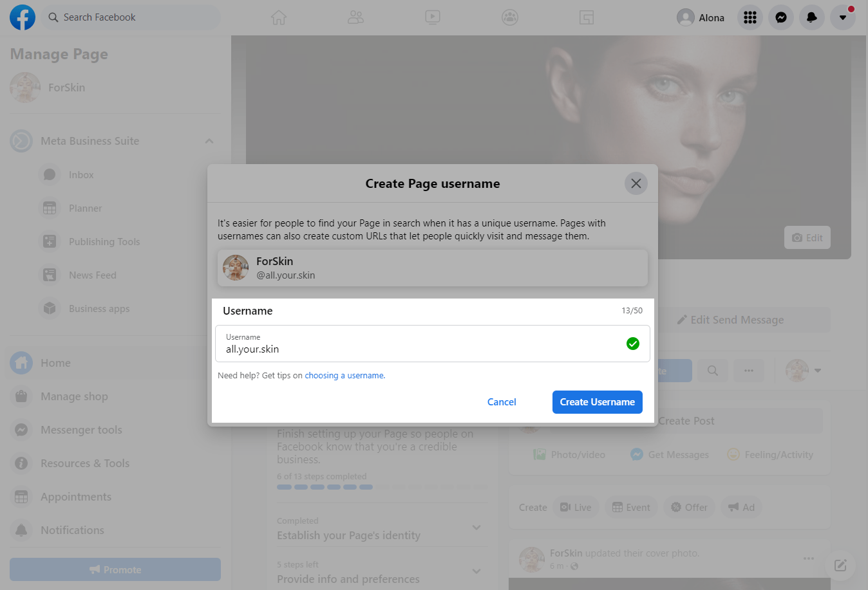
Task: Open the Groups icon in top navigation
Action: point(509,17)
